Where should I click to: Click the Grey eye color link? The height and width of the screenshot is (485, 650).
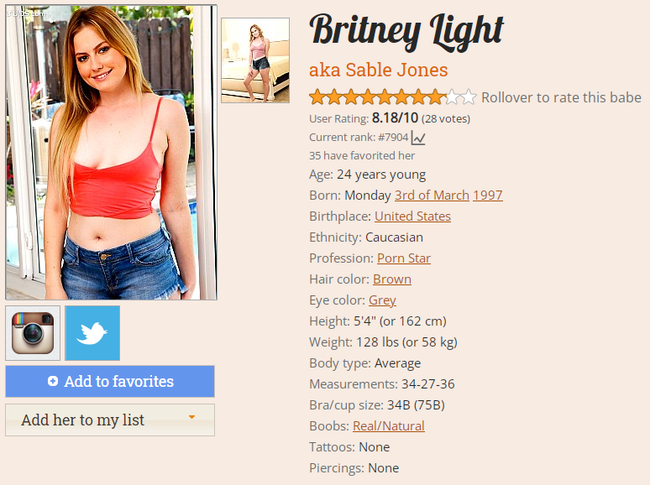click(382, 301)
